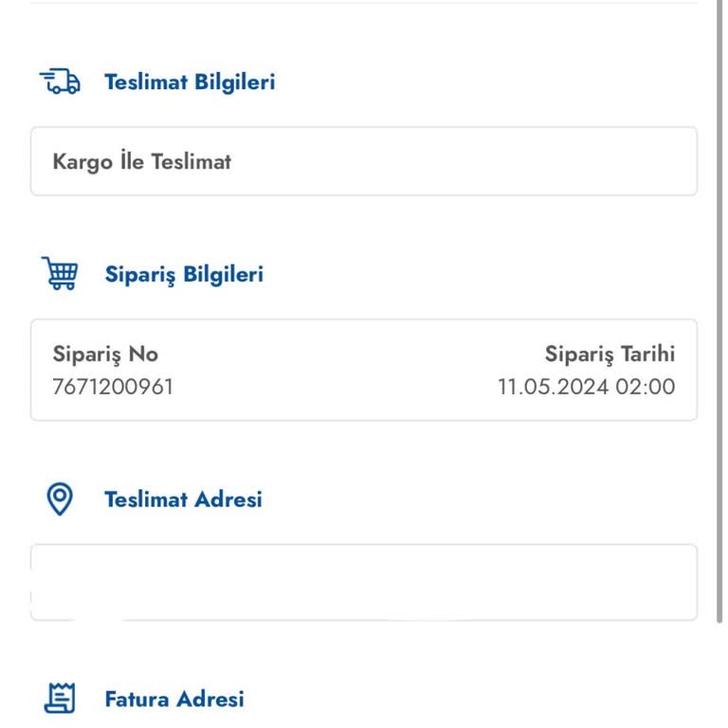The height and width of the screenshot is (728, 728).
Task: Select order number 7671200961
Action: pyautogui.click(x=113, y=387)
